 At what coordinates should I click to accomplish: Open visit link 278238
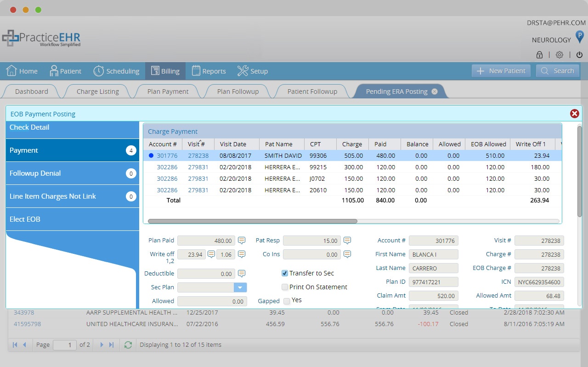198,156
